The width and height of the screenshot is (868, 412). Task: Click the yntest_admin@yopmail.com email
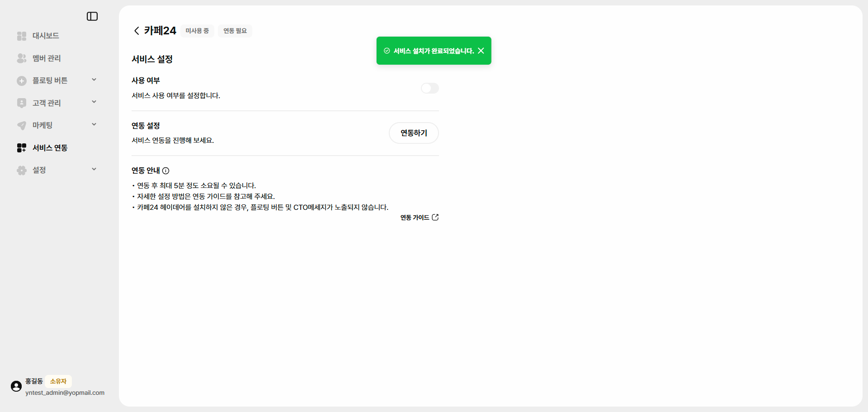point(65,393)
